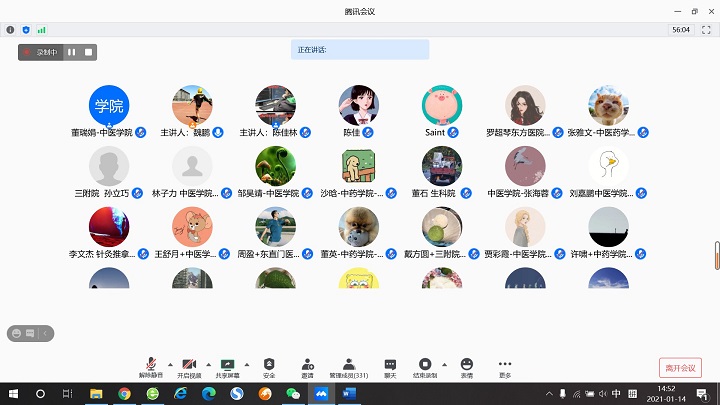
Task: Open the 更多 more options menu
Action: 504,366
